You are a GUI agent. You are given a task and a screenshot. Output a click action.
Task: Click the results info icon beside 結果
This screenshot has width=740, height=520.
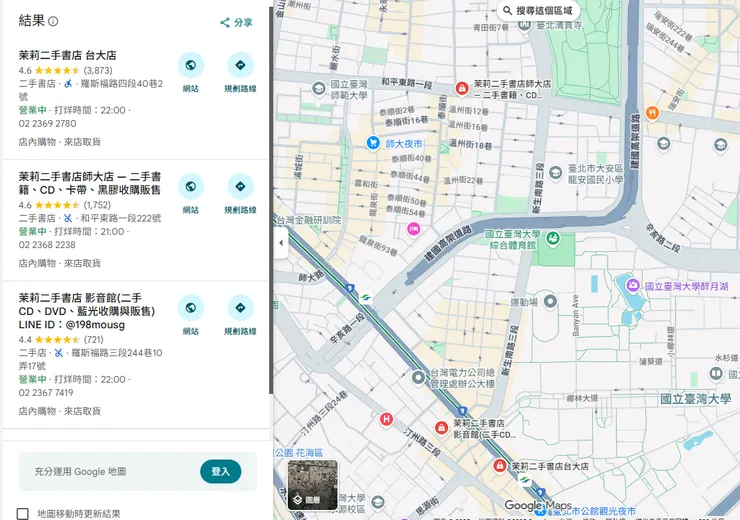click(53, 21)
